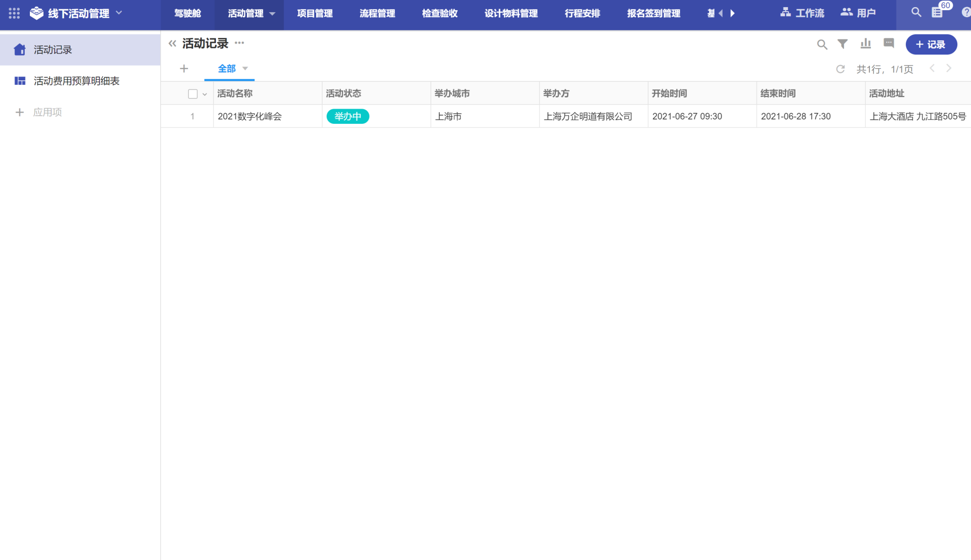971x560 pixels.
Task: Toggle the select-all checkbox in table header
Action: tap(193, 94)
